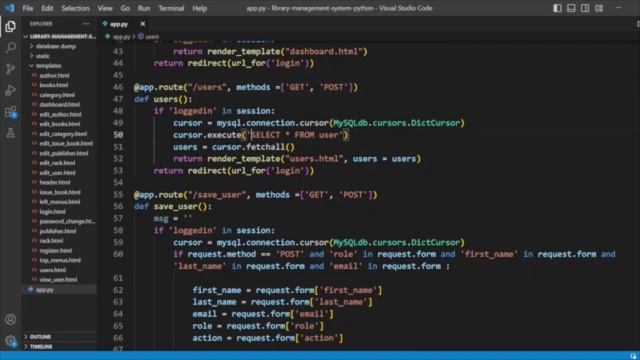Image resolution: width=640 pixels, height=360 pixels.
Task: Open users.html in explorer
Action: (x=53, y=270)
